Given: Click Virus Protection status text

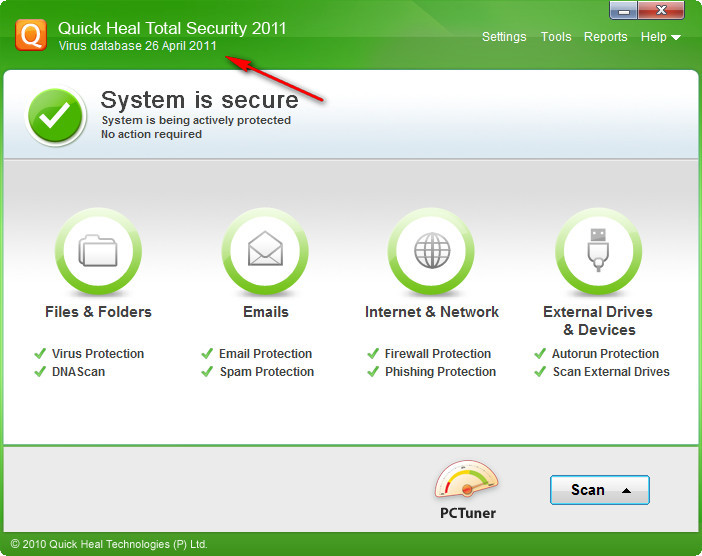Looking at the screenshot, I should [x=98, y=354].
